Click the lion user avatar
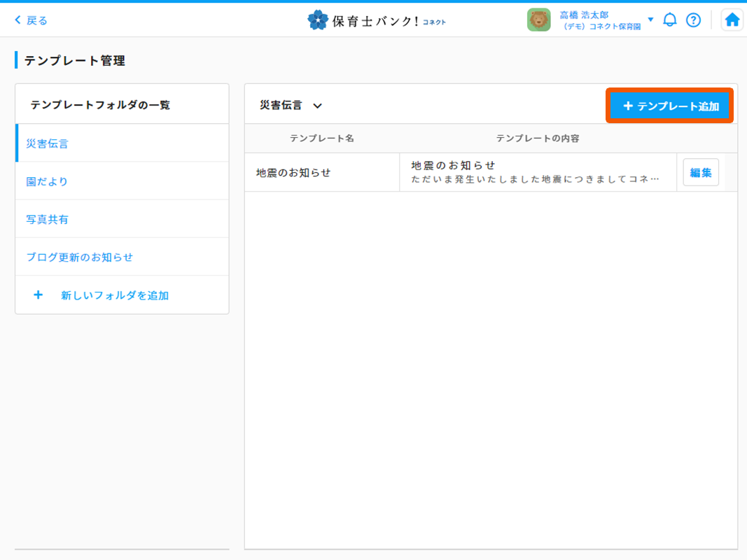 pyautogui.click(x=538, y=20)
